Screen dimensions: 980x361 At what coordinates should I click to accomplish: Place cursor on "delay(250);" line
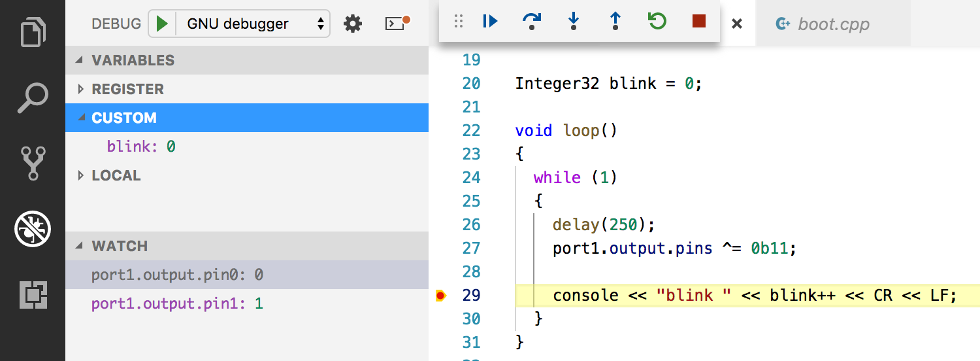click(604, 225)
